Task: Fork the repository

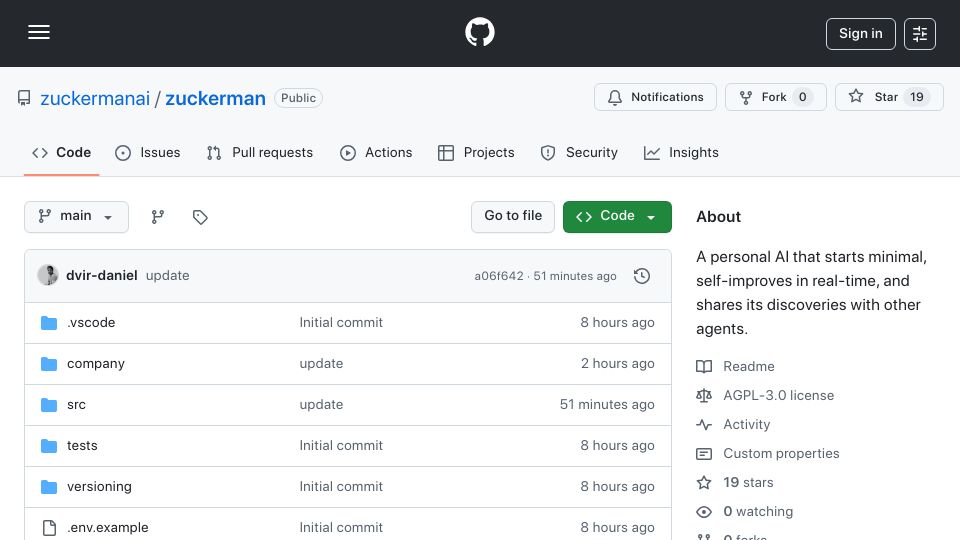Action: tap(776, 97)
